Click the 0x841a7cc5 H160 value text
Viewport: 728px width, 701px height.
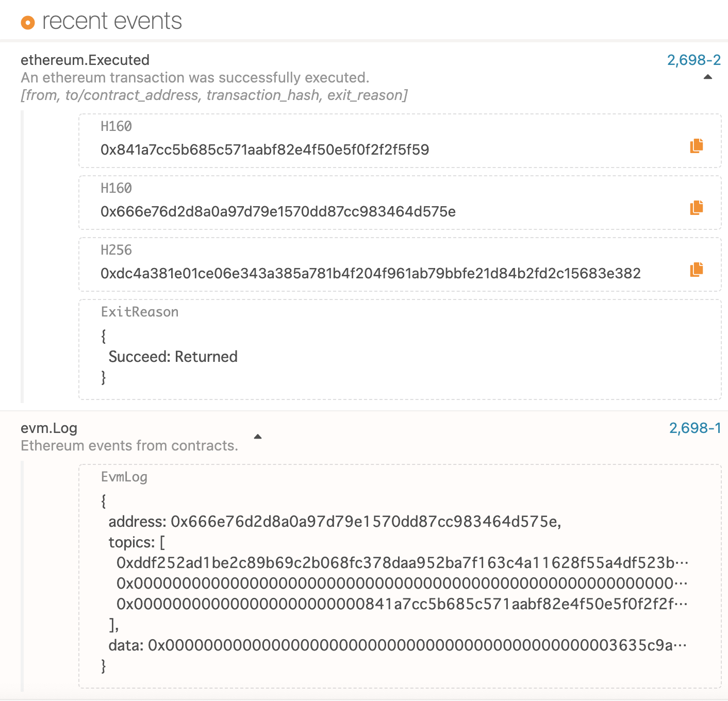coord(264,150)
